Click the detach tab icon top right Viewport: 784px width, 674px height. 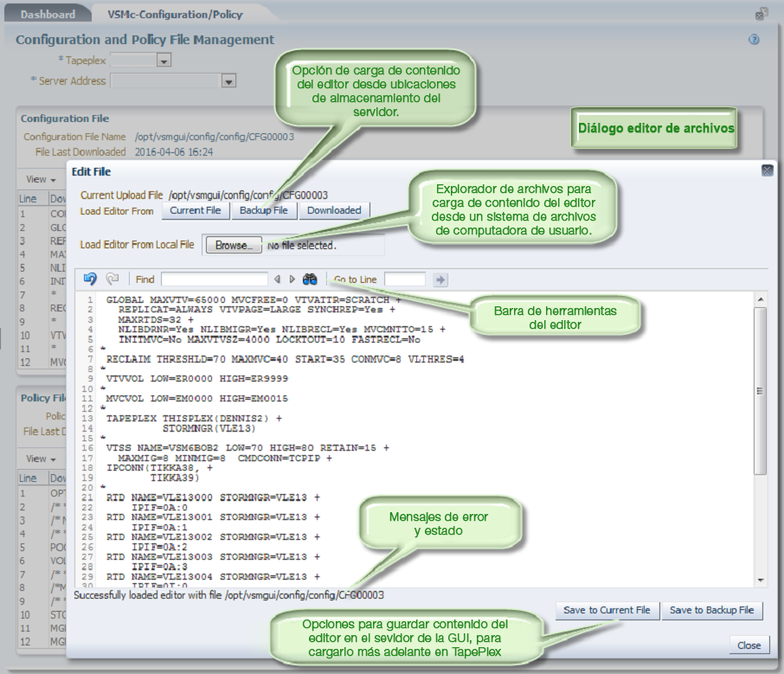pyautogui.click(x=761, y=14)
